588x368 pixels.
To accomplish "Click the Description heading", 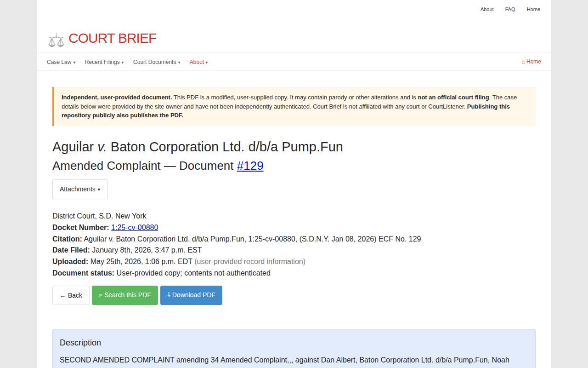I will click(x=80, y=343).
